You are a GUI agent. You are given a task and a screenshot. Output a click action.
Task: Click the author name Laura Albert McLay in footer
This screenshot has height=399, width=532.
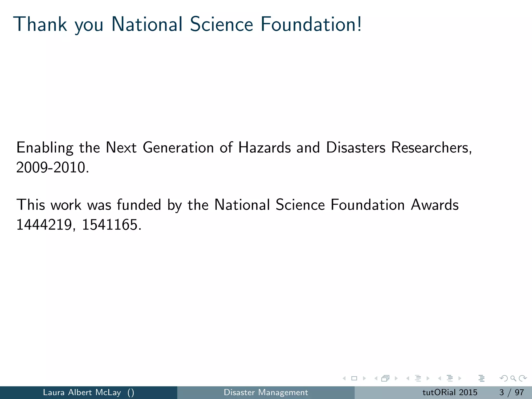[x=82, y=393]
